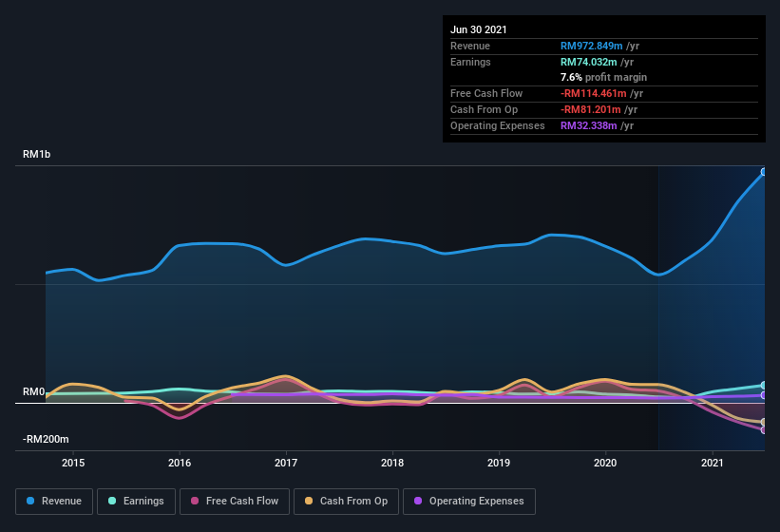Image resolution: width=780 pixels, height=532 pixels.
Task: Toggle the Earnings legend button
Action: click(136, 502)
